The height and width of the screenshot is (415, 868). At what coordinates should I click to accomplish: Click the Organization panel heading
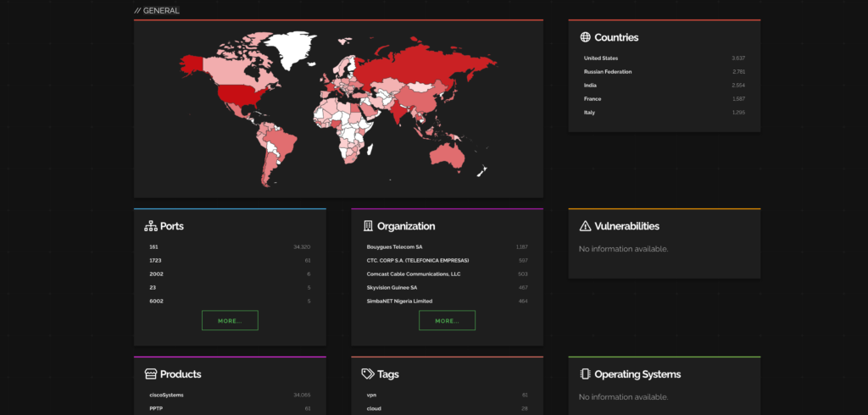click(x=406, y=226)
